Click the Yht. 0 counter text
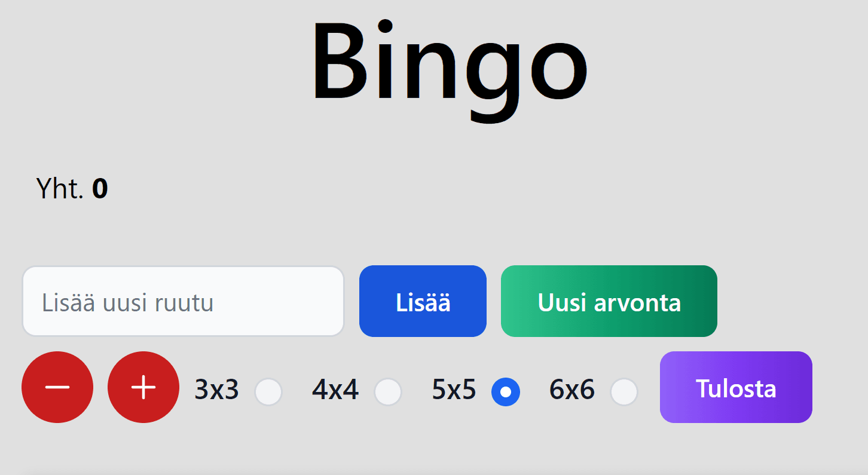The image size is (868, 475). click(x=71, y=189)
